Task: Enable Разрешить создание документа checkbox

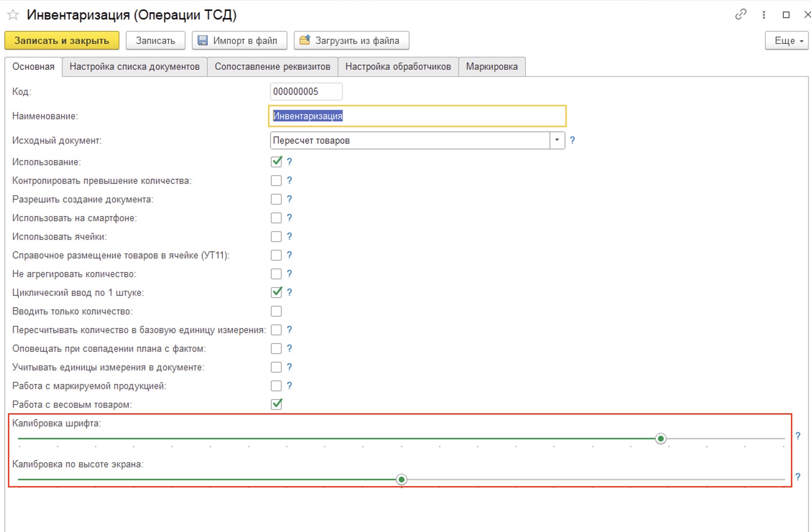Action: [276, 199]
